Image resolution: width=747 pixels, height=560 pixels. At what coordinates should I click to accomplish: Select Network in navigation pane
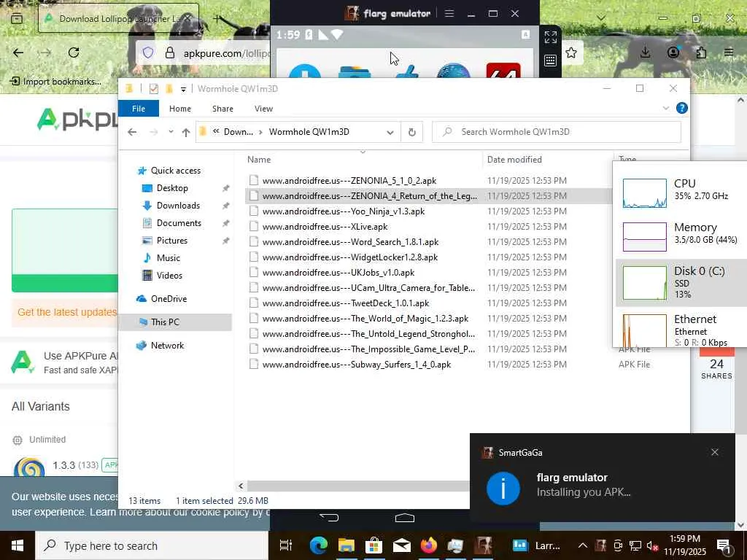[167, 345]
